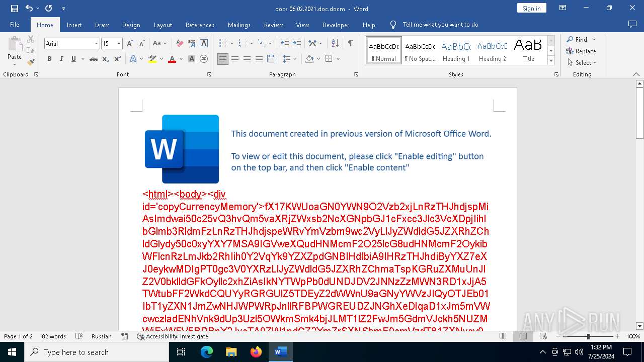Toggle underline formatting
The image size is (644, 362).
(x=73, y=59)
